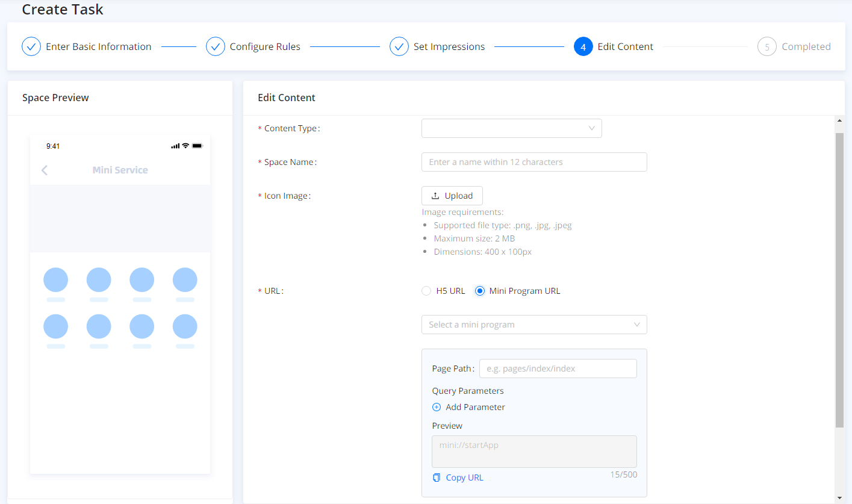Click the step 4 Edit Content circle
The image size is (852, 504).
[x=583, y=46]
